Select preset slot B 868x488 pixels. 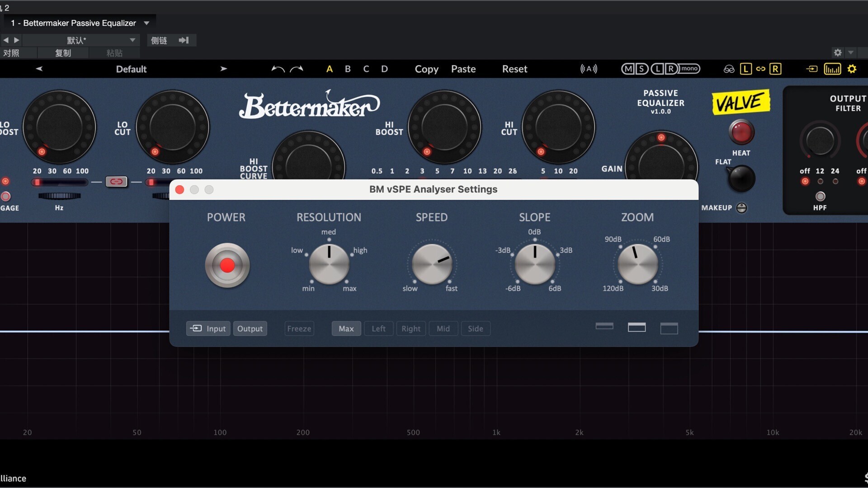point(348,69)
